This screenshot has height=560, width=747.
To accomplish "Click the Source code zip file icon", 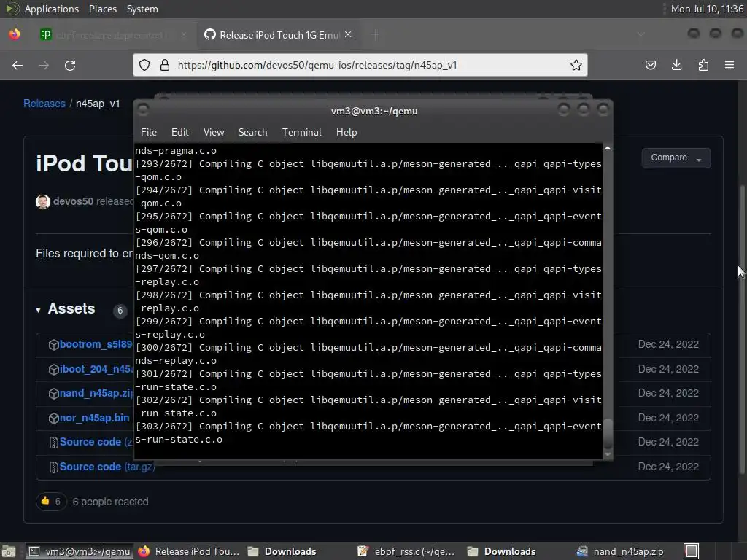I will click(x=53, y=443).
